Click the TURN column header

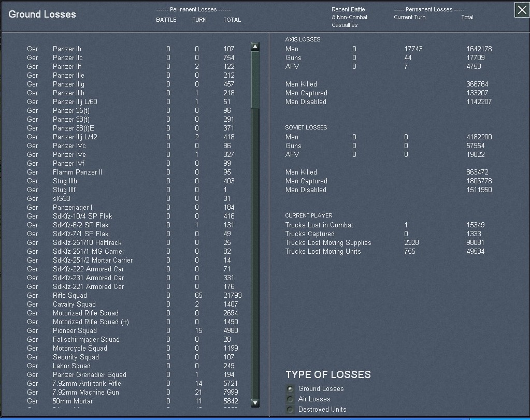[199, 20]
